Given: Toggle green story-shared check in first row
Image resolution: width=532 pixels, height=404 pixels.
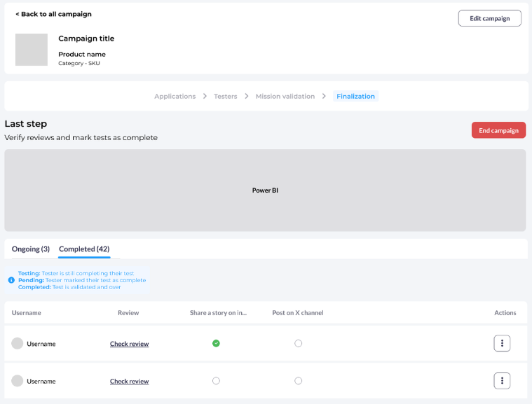Looking at the screenshot, I should 216,343.
